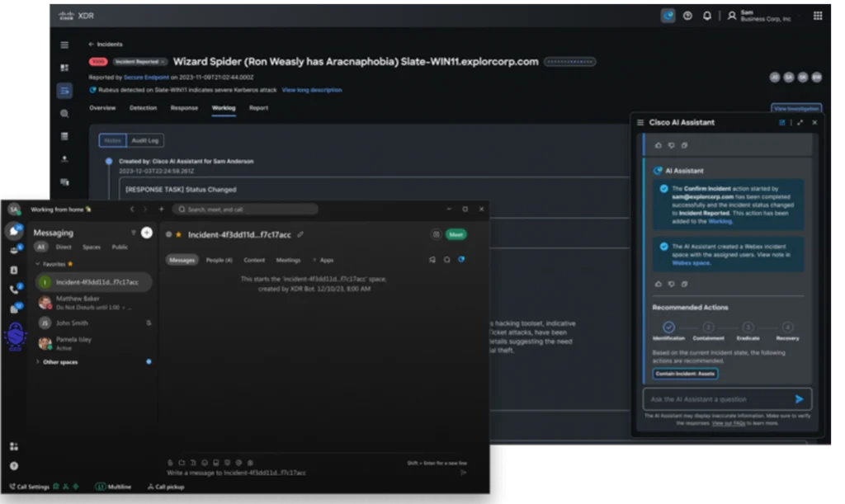Image resolution: width=845 pixels, height=504 pixels.
Task: Open the Messaging filter icon
Action: [133, 233]
